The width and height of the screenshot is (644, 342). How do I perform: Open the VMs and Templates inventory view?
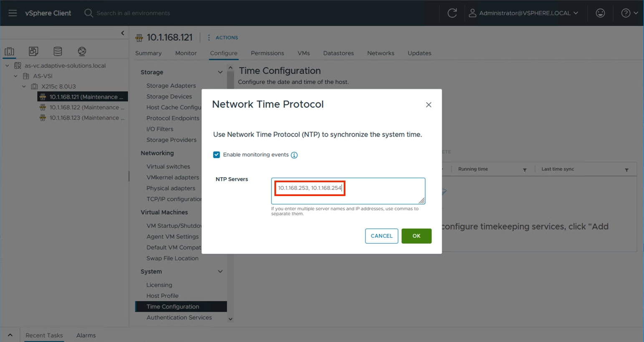point(33,51)
